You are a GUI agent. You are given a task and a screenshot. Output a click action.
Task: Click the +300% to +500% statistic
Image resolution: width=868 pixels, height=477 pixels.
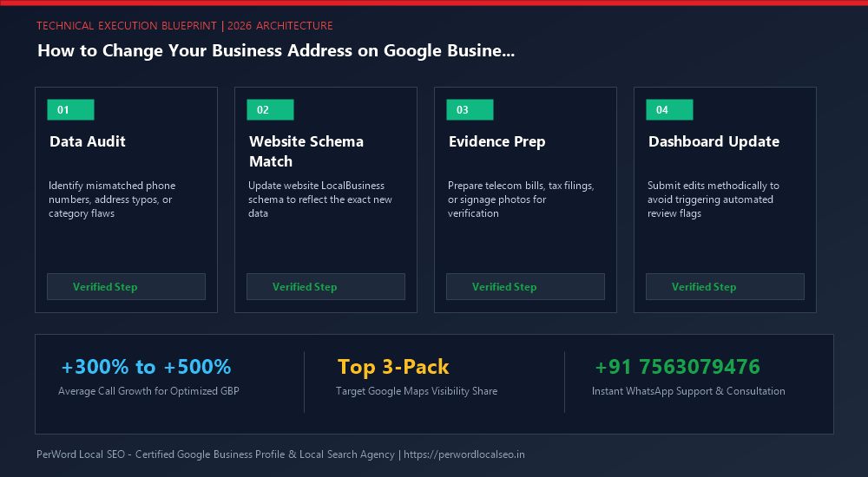146,366
